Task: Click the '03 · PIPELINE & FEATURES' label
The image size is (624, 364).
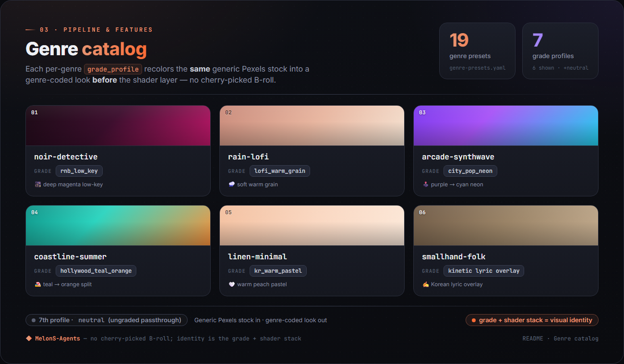Action: click(96, 30)
